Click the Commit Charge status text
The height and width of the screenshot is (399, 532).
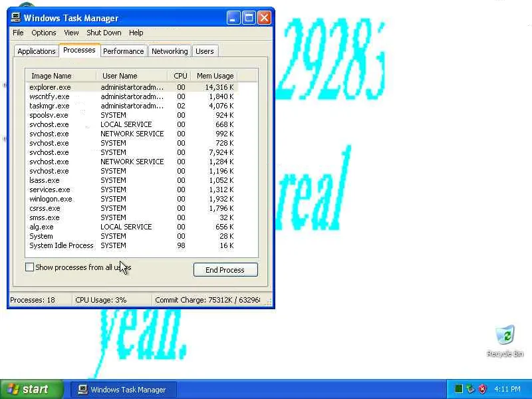tap(207, 301)
